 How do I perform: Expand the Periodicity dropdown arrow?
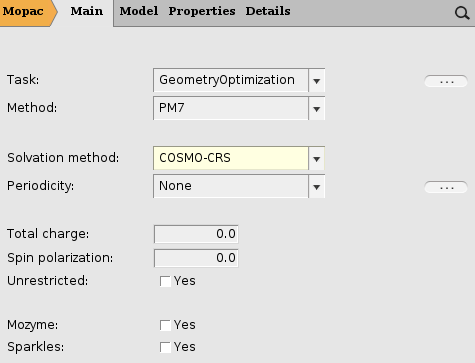(317, 186)
